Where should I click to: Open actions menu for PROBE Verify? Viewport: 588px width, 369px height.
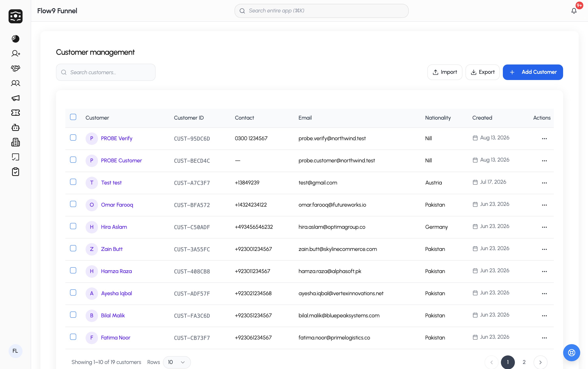pyautogui.click(x=544, y=138)
